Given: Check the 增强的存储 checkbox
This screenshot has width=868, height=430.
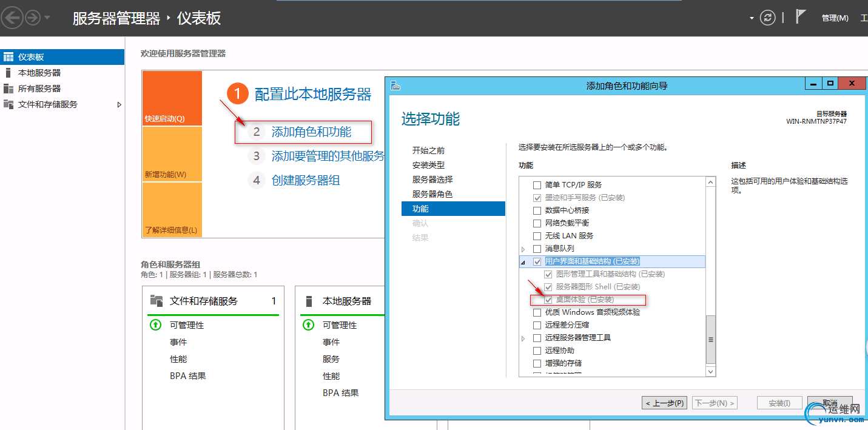Looking at the screenshot, I should tap(537, 363).
